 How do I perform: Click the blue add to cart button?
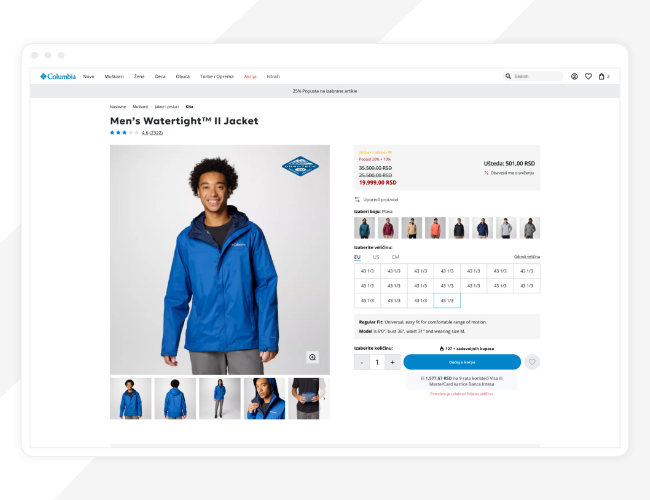[462, 362]
